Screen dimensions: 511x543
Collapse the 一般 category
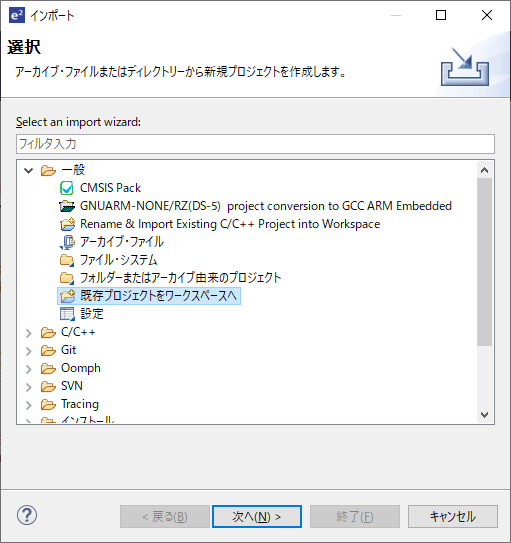pyautogui.click(x=29, y=170)
